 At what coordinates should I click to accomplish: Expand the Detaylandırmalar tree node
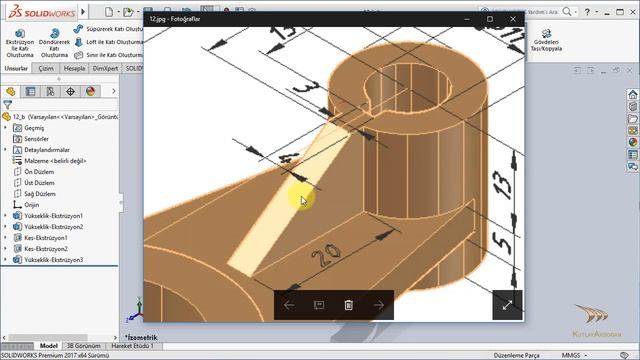[x=5, y=150]
